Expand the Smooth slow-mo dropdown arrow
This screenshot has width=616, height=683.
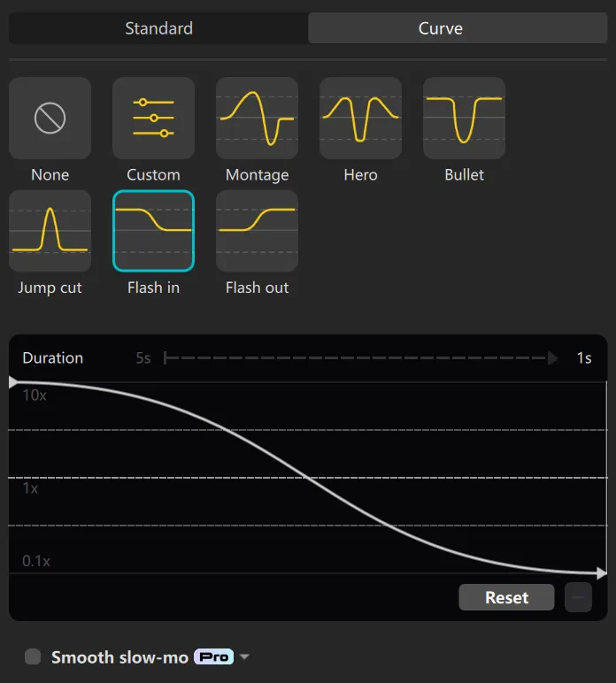(x=244, y=656)
